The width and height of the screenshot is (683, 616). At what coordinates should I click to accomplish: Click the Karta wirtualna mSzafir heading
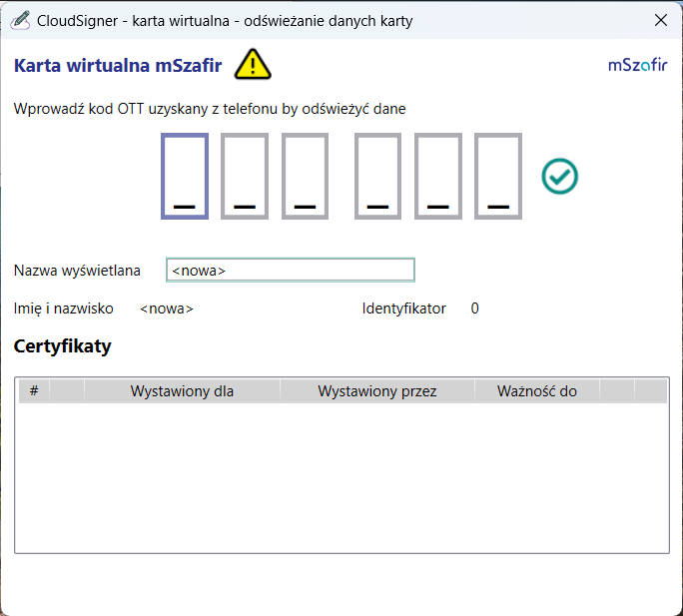tap(118, 65)
